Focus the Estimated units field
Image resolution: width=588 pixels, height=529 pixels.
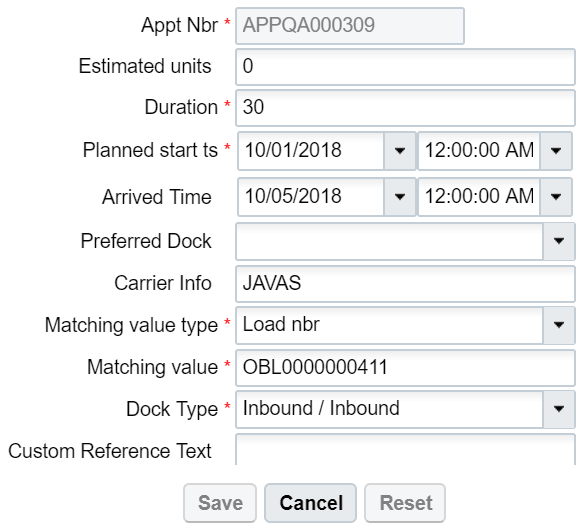[x=405, y=67]
